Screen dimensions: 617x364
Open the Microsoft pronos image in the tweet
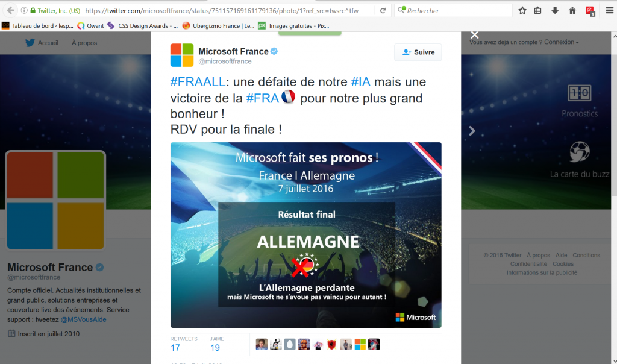point(305,235)
